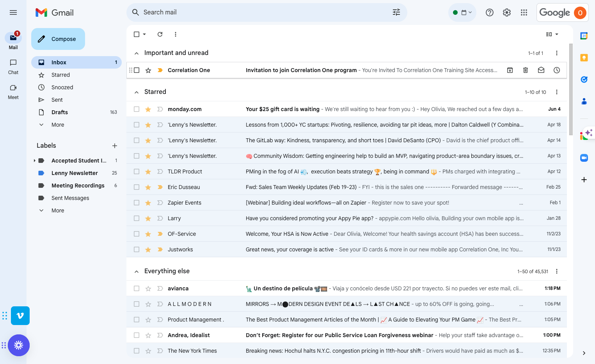Switch to Chat tab
595x364 pixels.
point(13,67)
